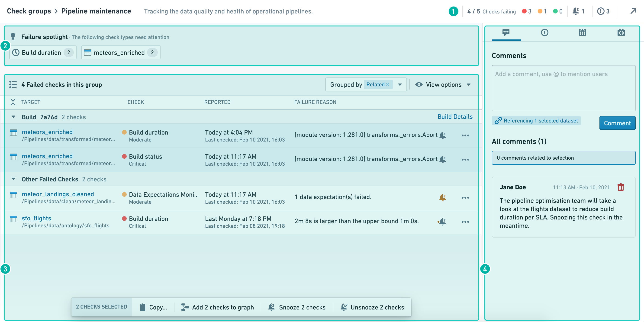Open the Build Details link
The image size is (644, 322).
(x=455, y=117)
